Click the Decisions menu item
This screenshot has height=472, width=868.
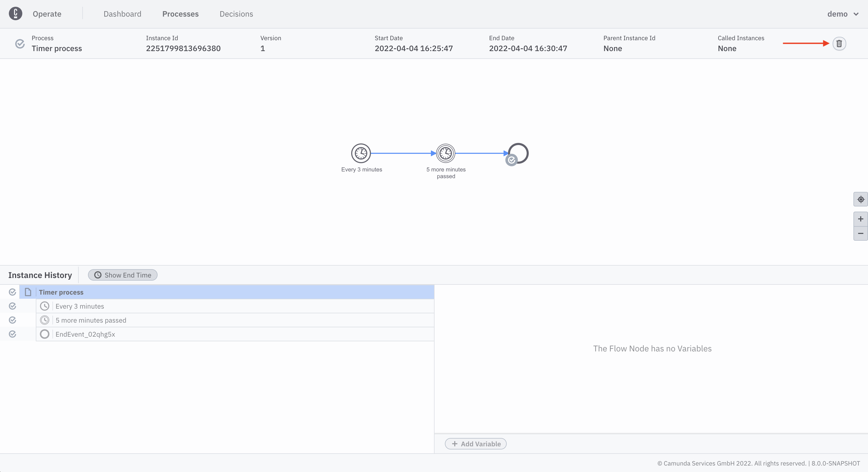[236, 13]
